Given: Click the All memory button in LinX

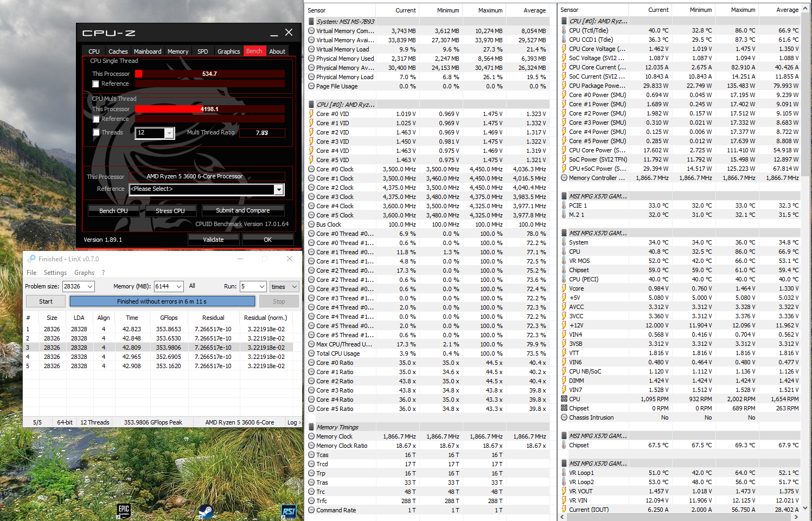Looking at the screenshot, I should click(x=192, y=286).
